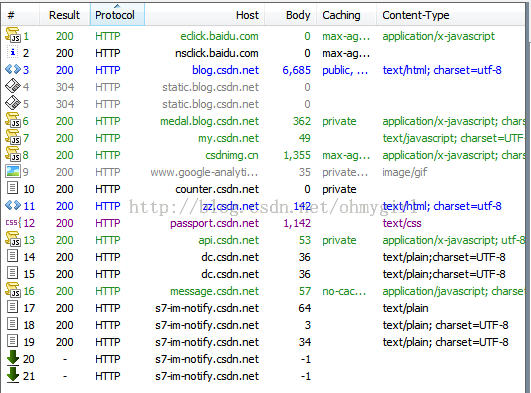Select the info icon on session 2

[x=13, y=53]
